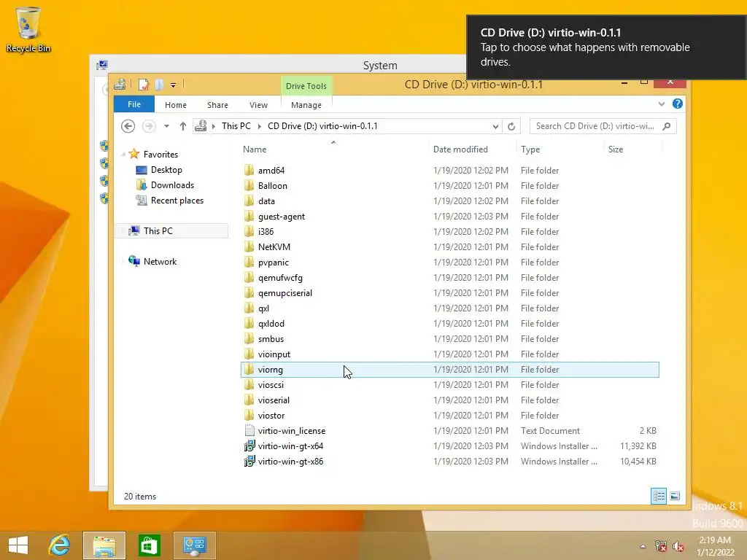Open the Windows Start button

pyautogui.click(x=18, y=545)
